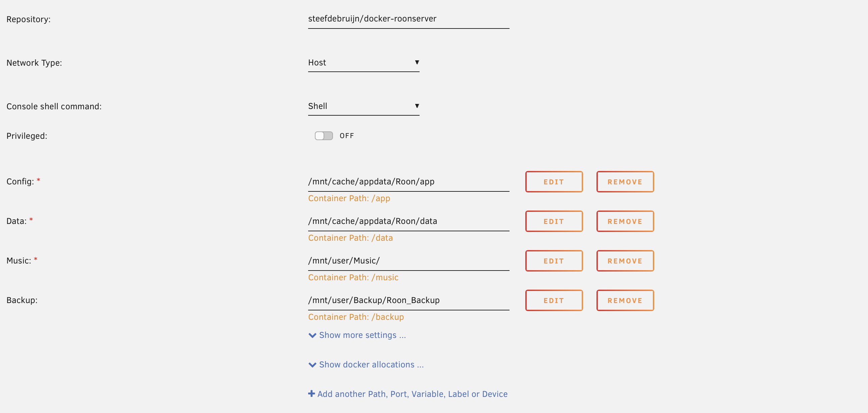Click the Repository input field
Screen dimensions: 868x413
408,19
